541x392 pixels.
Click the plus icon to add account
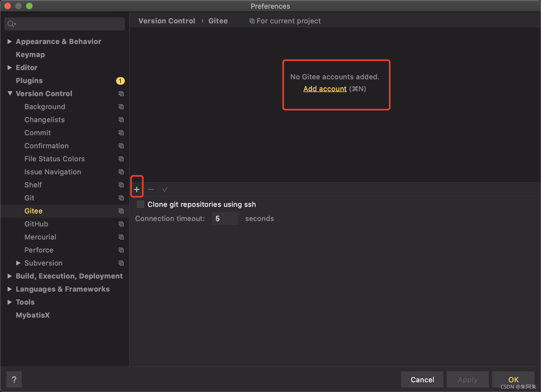point(137,189)
